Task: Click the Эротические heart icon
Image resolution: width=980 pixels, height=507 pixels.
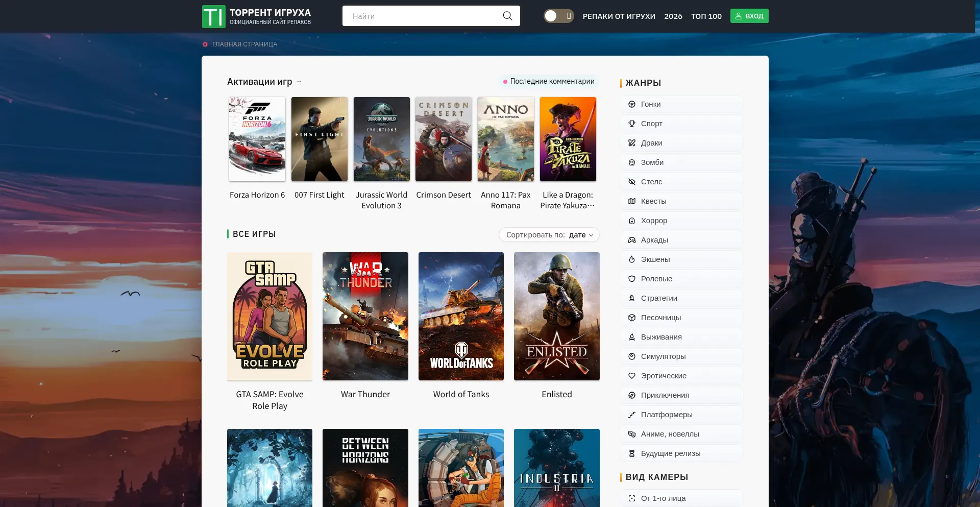Action: click(632, 376)
